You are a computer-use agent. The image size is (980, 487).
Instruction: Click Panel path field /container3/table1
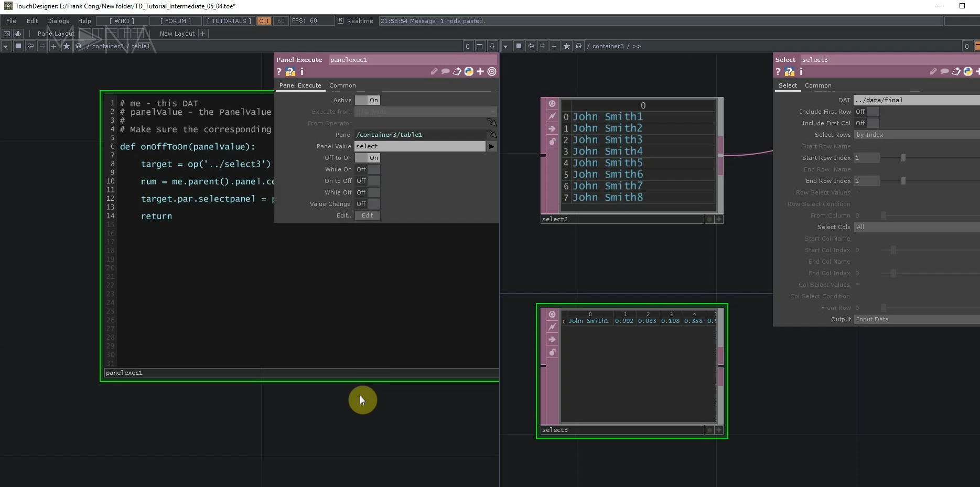tap(420, 135)
